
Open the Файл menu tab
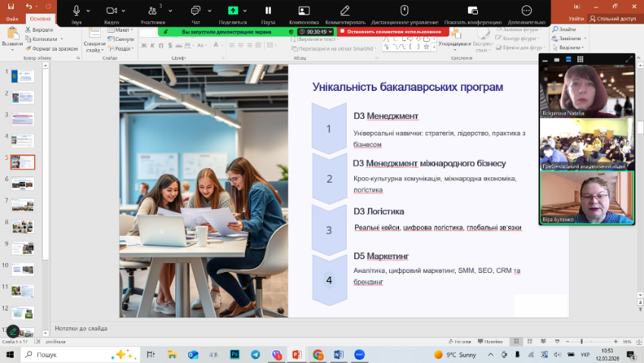12,18
